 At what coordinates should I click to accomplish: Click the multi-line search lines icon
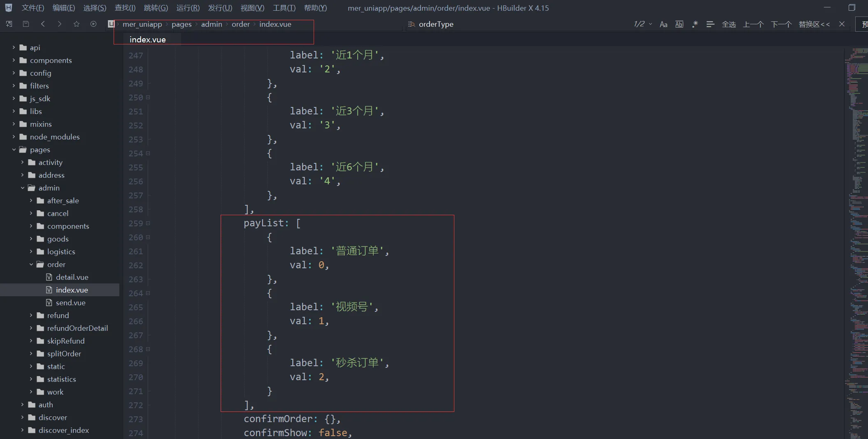pos(710,24)
